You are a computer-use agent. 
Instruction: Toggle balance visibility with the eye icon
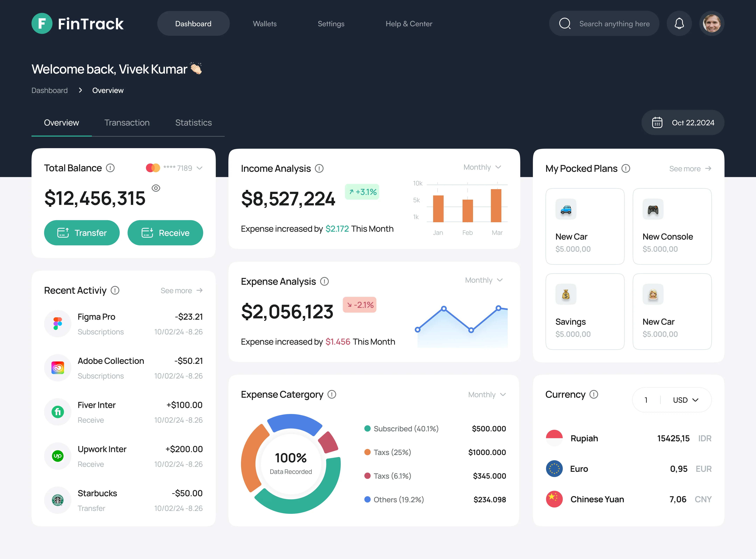click(156, 188)
